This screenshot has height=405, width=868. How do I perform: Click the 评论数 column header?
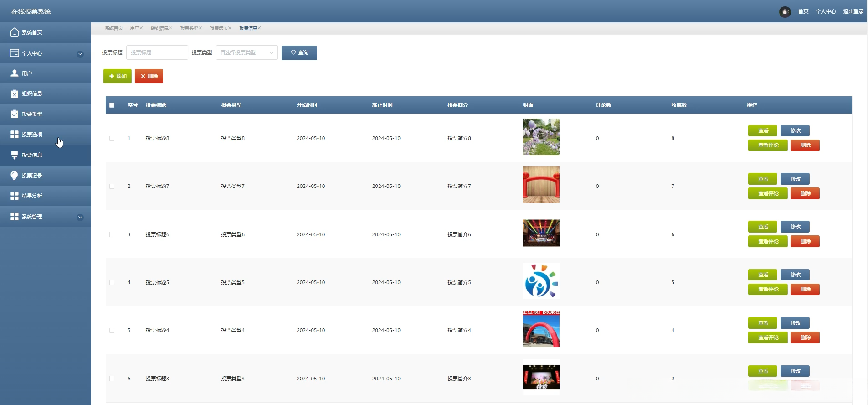(603, 105)
